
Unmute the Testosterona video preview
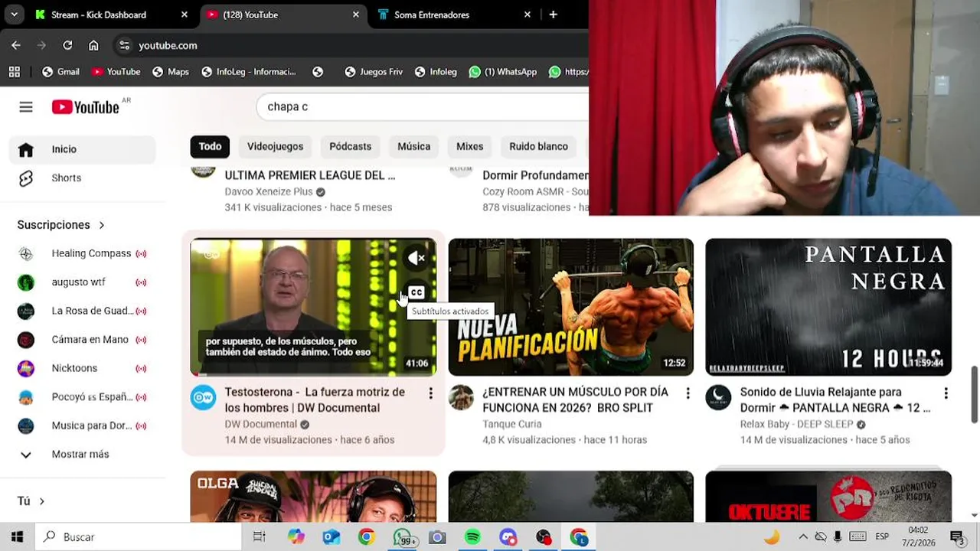[416, 259]
